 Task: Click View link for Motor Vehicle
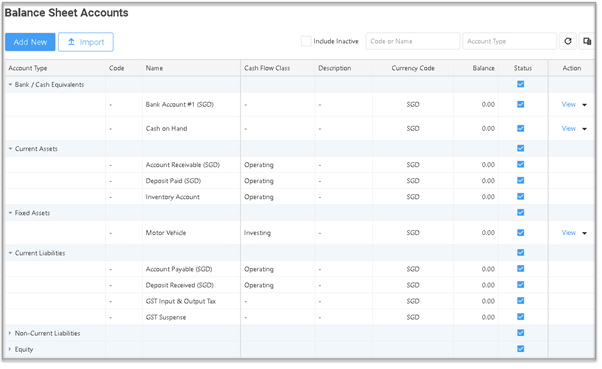569,233
